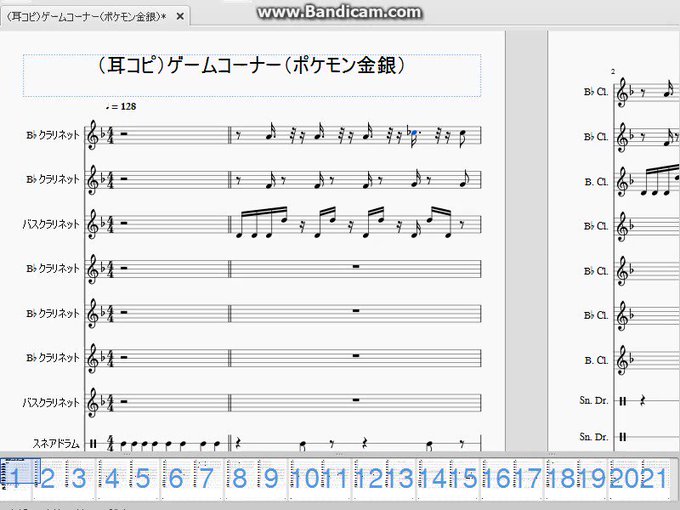This screenshot has height=510, width=680.
Task: Jump to page 7 in the navigator
Action: (x=207, y=479)
